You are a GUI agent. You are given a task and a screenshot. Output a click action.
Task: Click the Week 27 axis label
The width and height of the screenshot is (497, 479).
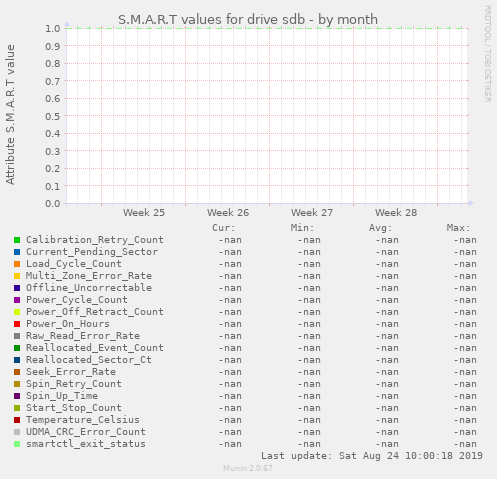(x=312, y=212)
